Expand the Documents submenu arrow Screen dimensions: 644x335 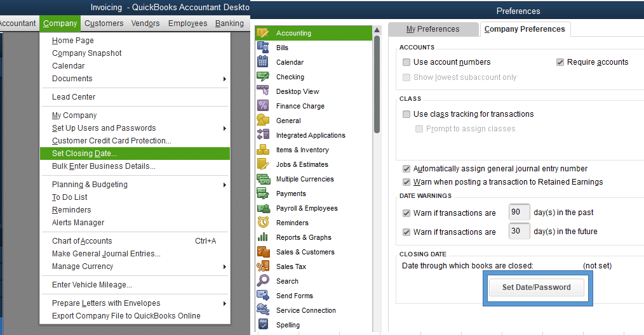coord(225,79)
